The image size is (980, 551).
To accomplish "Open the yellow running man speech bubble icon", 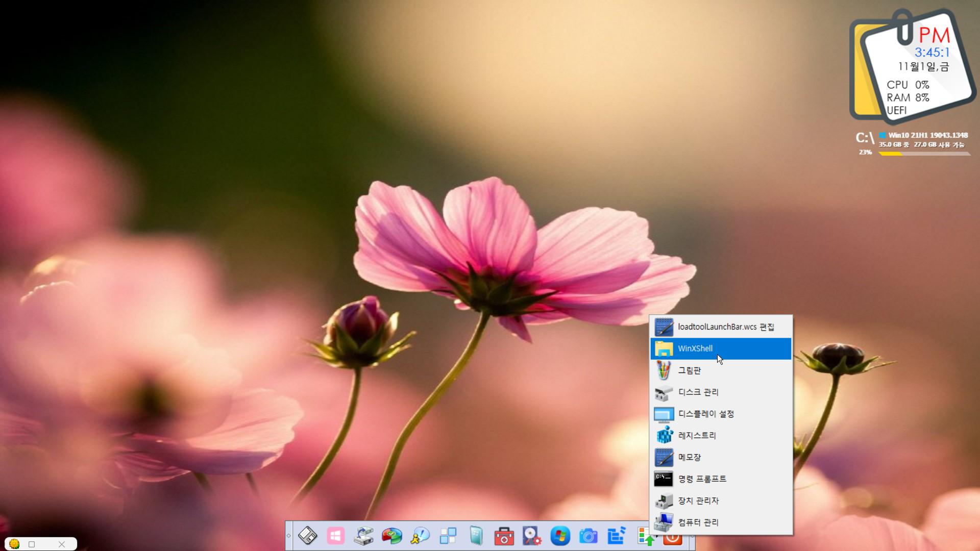I will tap(420, 536).
